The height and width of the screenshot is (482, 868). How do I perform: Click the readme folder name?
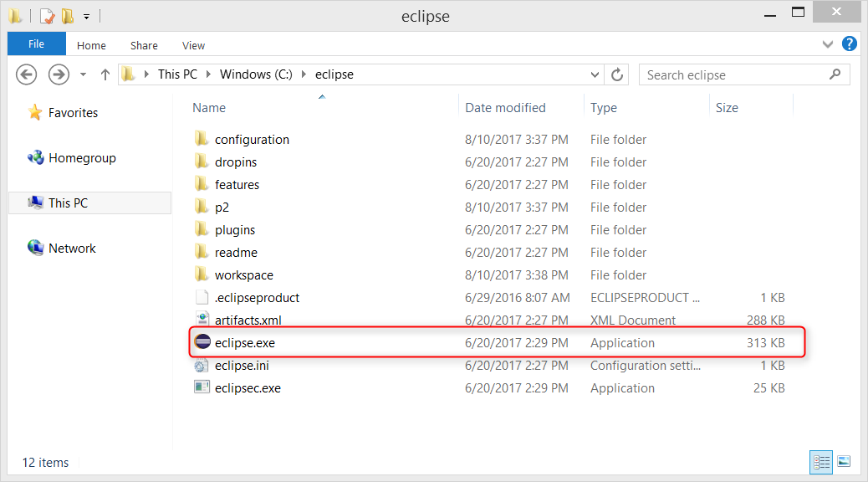(x=236, y=253)
